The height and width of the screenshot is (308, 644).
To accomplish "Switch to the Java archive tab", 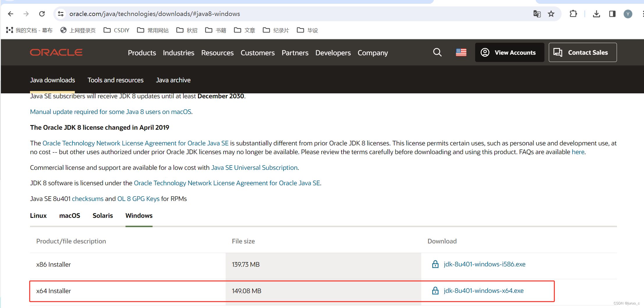I will tap(173, 80).
